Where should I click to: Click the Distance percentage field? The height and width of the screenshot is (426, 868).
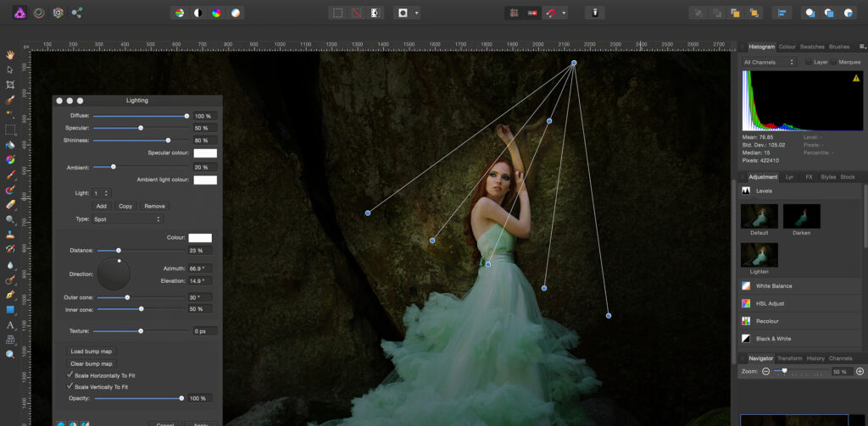200,251
